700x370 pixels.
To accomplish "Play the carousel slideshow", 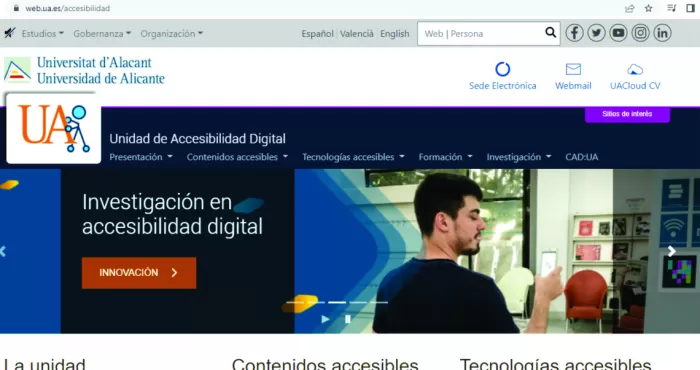I will [x=325, y=319].
